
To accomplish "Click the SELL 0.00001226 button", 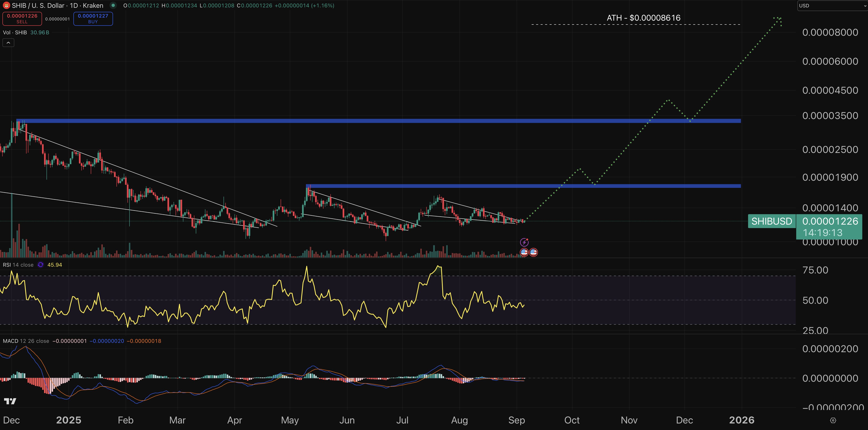I will coord(22,19).
